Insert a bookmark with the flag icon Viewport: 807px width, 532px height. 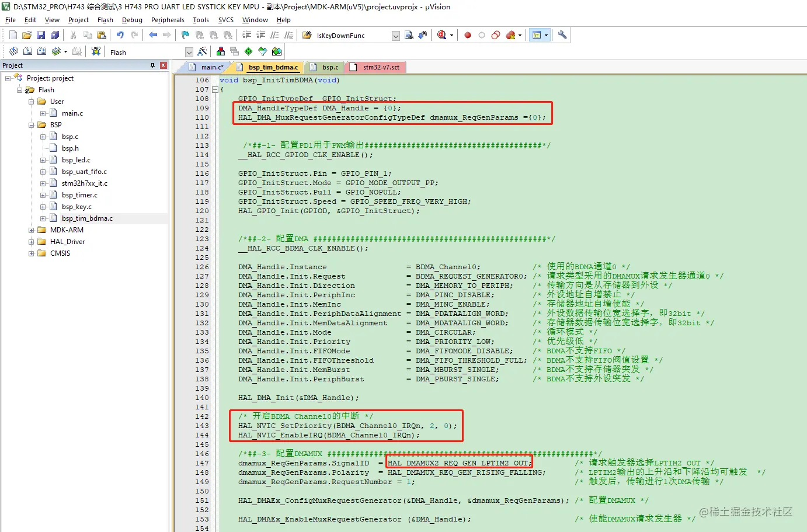pos(185,35)
